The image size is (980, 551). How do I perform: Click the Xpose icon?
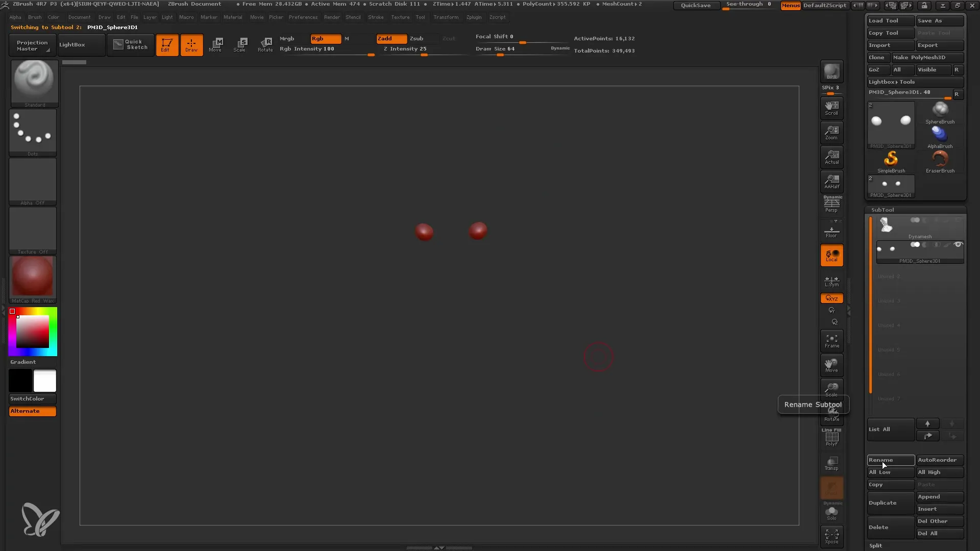click(x=831, y=536)
